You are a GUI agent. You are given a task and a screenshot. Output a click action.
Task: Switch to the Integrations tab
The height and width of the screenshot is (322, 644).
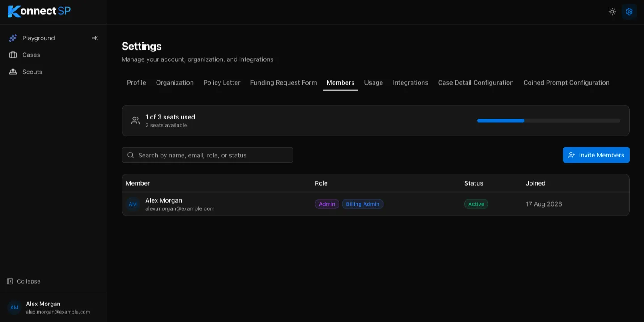(411, 83)
